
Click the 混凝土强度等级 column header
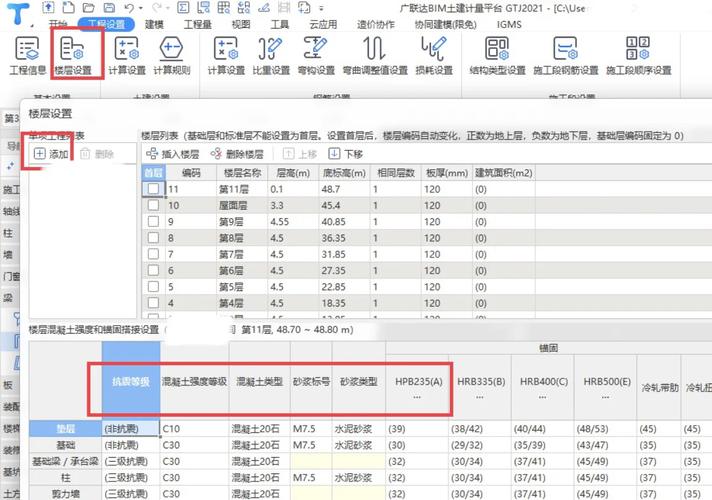pyautogui.click(x=194, y=381)
